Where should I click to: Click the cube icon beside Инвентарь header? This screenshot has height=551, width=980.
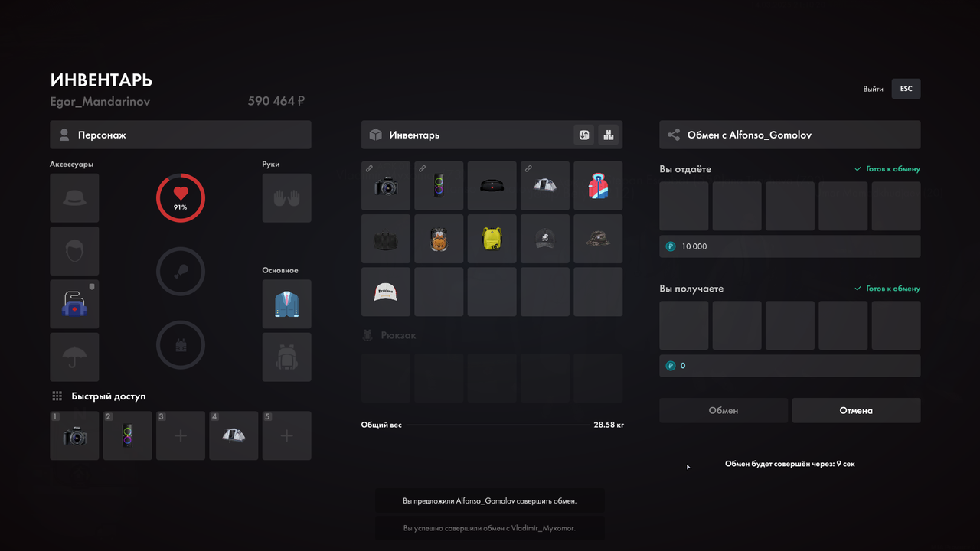(x=376, y=135)
